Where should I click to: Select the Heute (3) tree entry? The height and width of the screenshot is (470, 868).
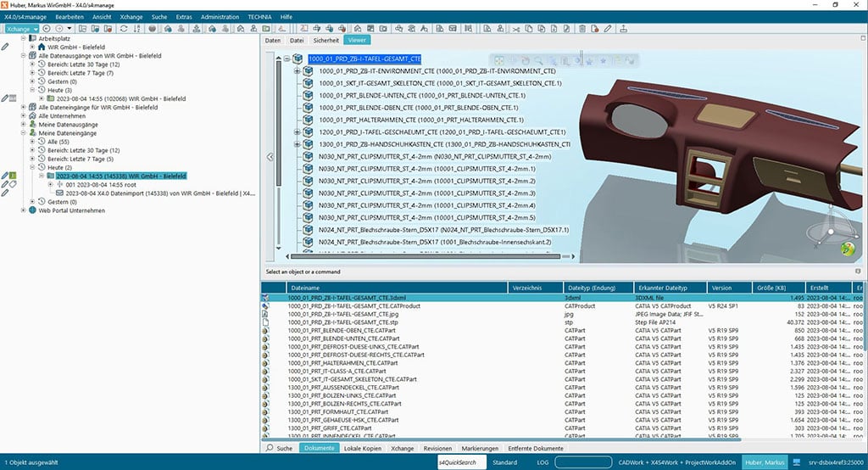coord(60,90)
